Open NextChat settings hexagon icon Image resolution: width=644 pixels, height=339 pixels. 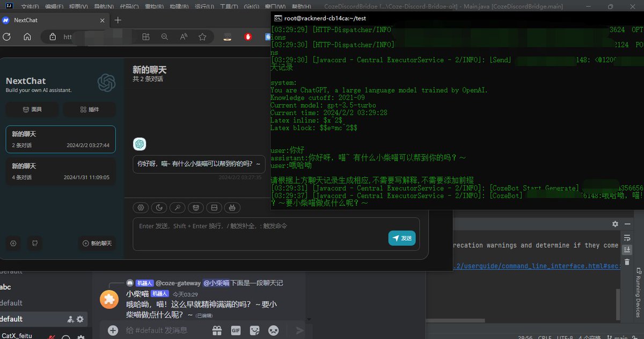(x=13, y=243)
